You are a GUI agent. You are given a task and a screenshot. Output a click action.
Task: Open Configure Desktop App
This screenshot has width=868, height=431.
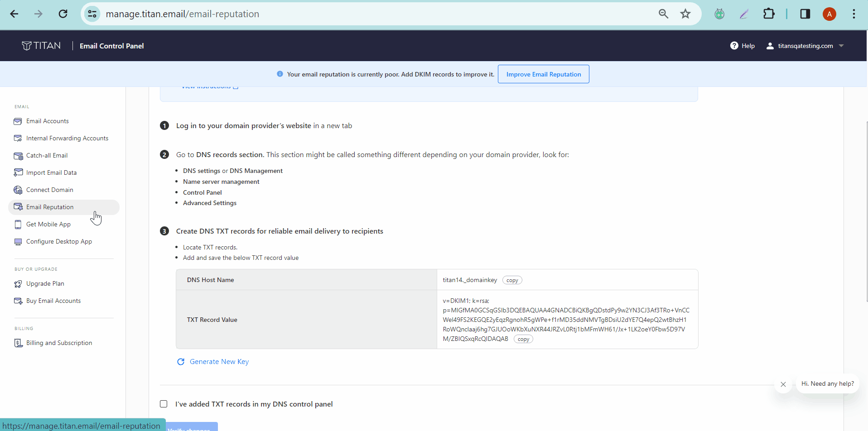pos(58,241)
